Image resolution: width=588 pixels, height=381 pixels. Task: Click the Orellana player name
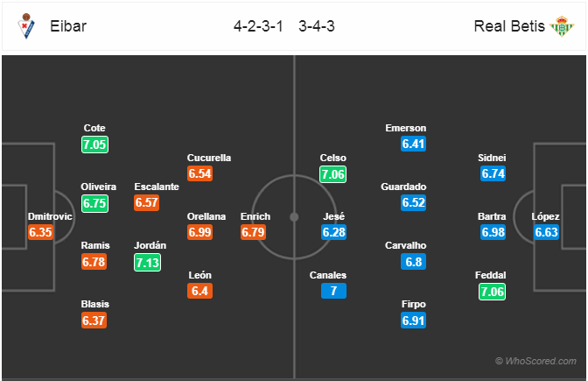206,216
